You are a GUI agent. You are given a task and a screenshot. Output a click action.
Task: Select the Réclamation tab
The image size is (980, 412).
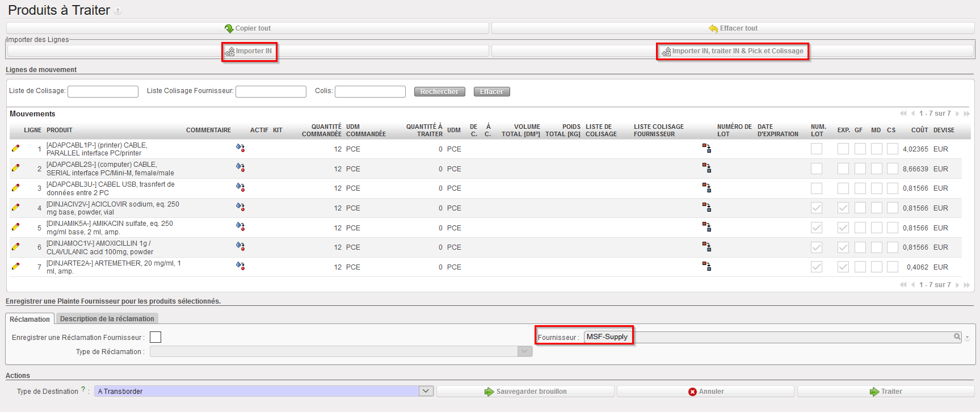pos(30,319)
